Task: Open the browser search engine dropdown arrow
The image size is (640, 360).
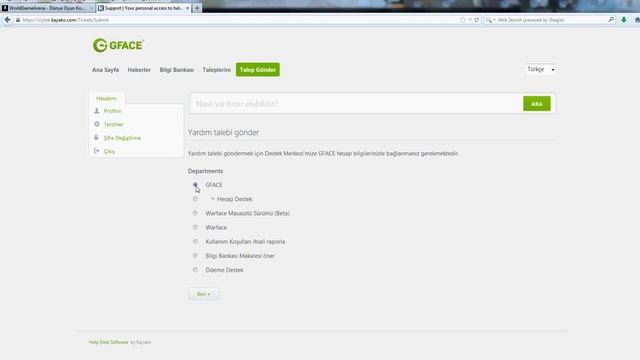Action: click(494, 20)
